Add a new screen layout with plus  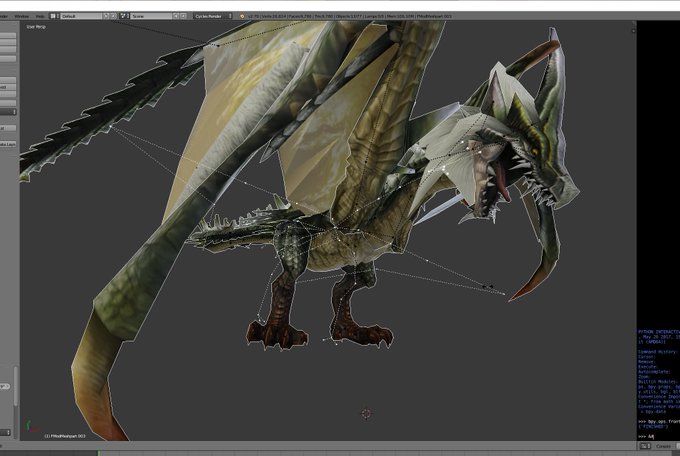(106, 16)
